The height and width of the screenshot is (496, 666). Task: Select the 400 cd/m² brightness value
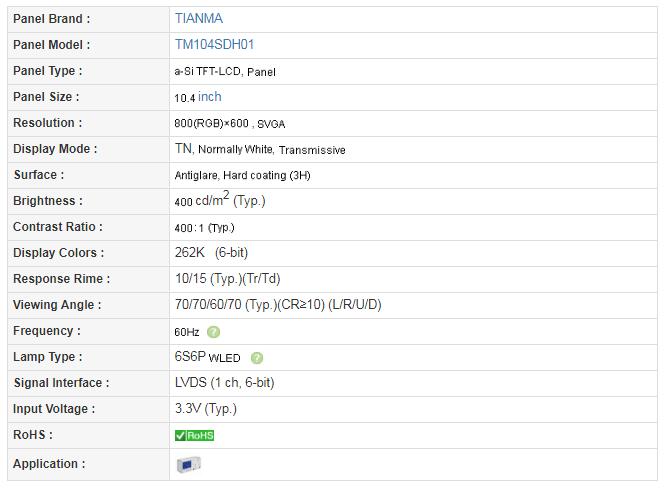click(220, 200)
